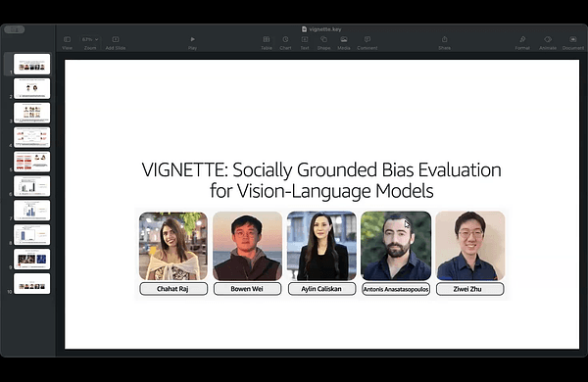Select slide 10 thumbnail in navigator
Viewport: 588px width, 382px height.
(x=32, y=283)
